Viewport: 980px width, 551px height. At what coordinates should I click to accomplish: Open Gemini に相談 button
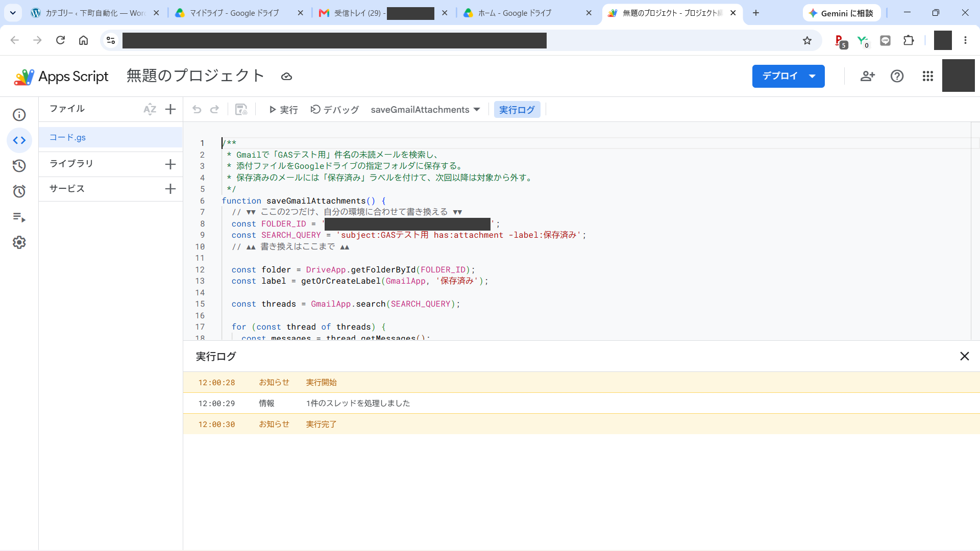[x=841, y=13]
